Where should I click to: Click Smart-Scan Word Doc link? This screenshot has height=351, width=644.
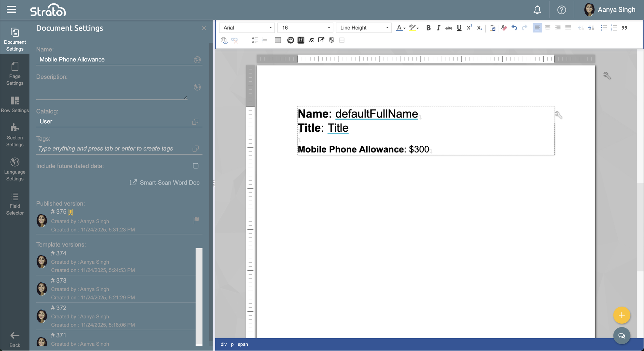click(x=165, y=183)
